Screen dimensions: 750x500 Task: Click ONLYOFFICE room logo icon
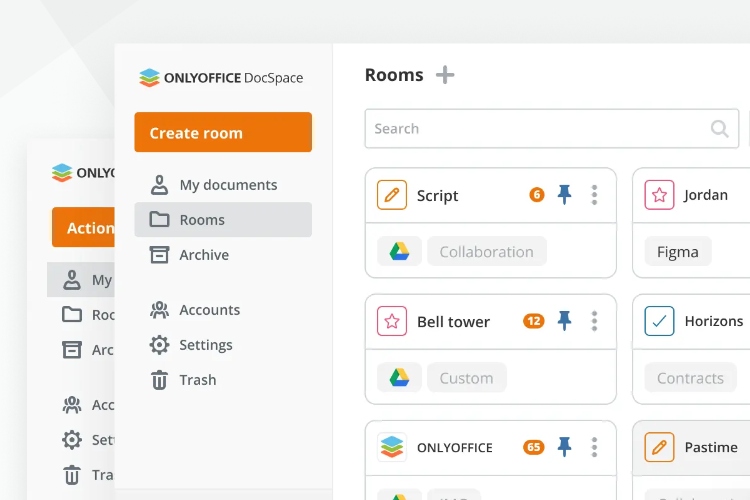(392, 447)
